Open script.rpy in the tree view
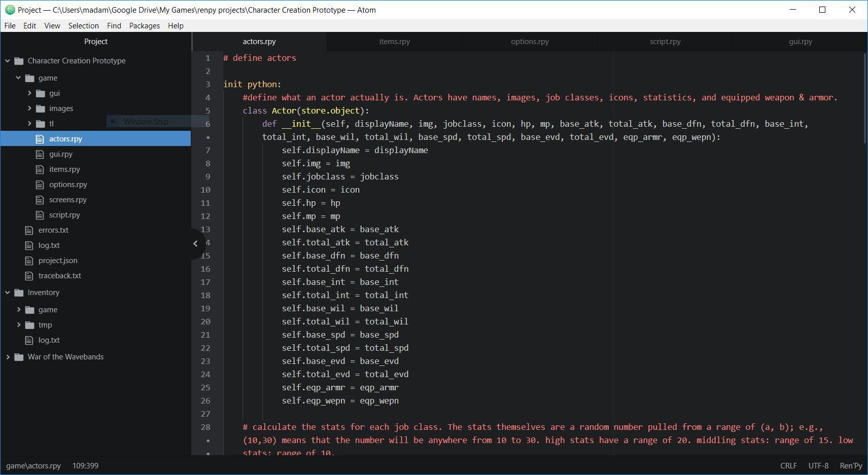 coord(64,215)
